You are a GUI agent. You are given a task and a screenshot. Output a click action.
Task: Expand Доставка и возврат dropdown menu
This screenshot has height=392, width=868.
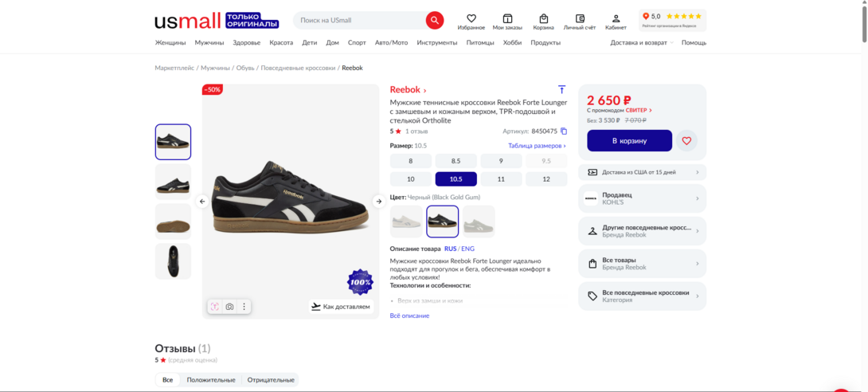pos(642,43)
